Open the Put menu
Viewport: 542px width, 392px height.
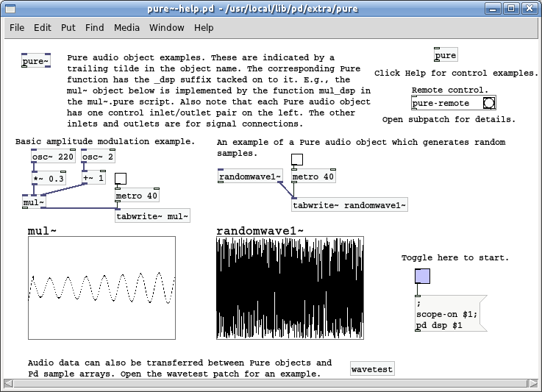coord(68,28)
